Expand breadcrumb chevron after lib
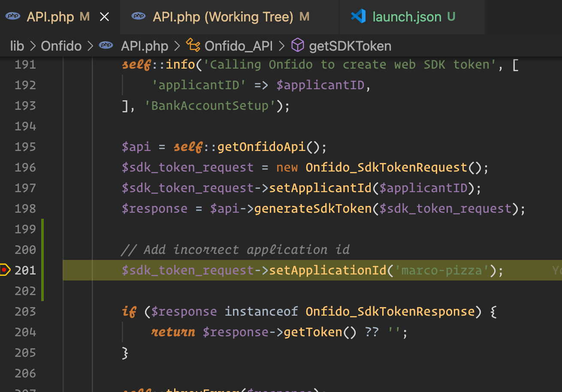 click(x=33, y=46)
